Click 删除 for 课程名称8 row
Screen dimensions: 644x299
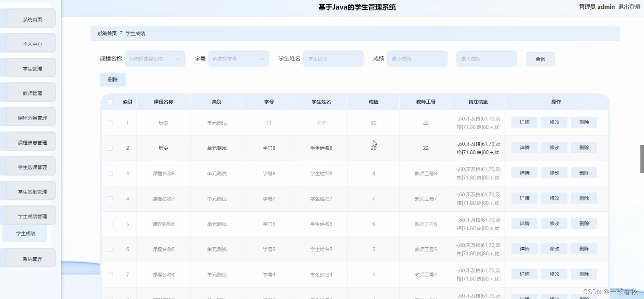[x=584, y=173]
